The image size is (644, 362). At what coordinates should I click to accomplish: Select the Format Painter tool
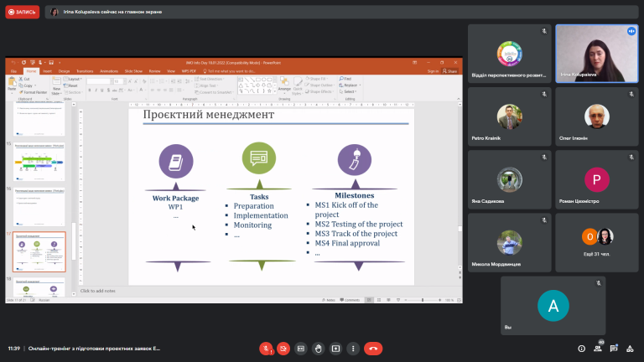33,92
